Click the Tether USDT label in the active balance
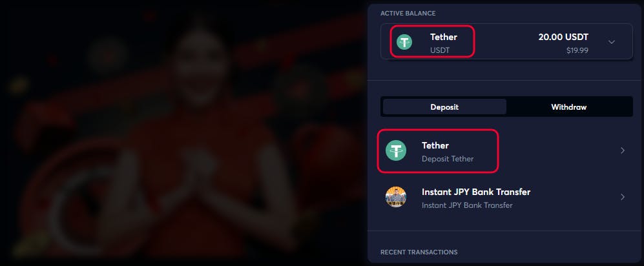This screenshot has height=266, width=644. coord(444,43)
